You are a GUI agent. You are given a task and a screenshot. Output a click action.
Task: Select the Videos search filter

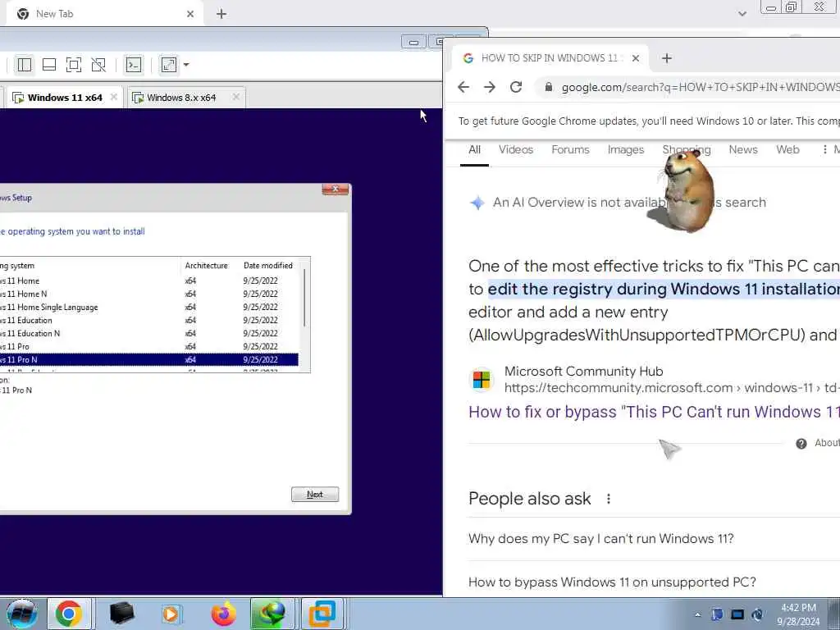click(x=516, y=150)
